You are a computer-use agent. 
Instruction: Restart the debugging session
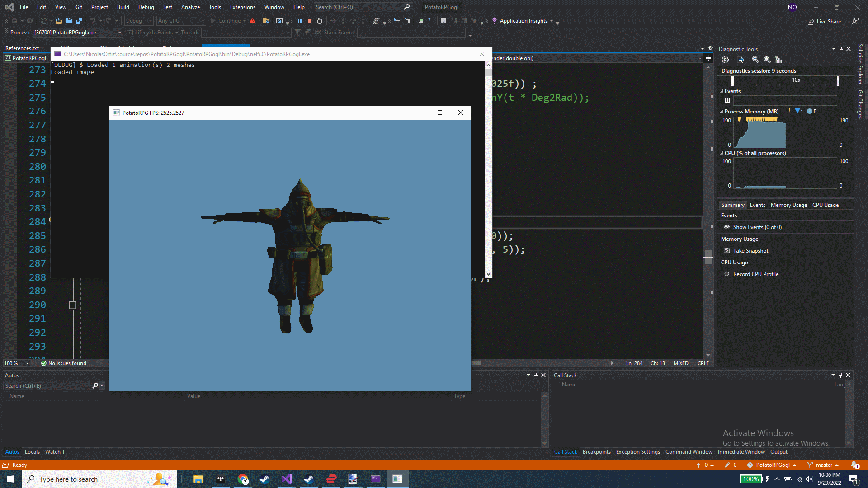click(x=320, y=21)
